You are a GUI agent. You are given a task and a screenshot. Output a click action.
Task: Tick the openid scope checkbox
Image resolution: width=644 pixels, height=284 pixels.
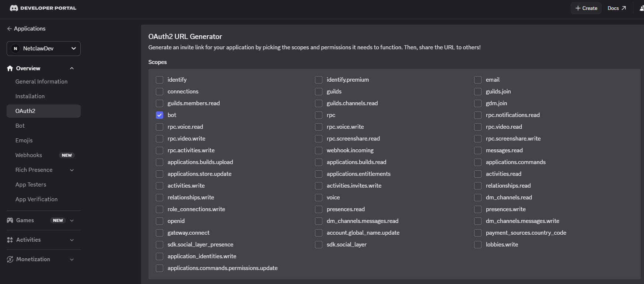click(160, 221)
